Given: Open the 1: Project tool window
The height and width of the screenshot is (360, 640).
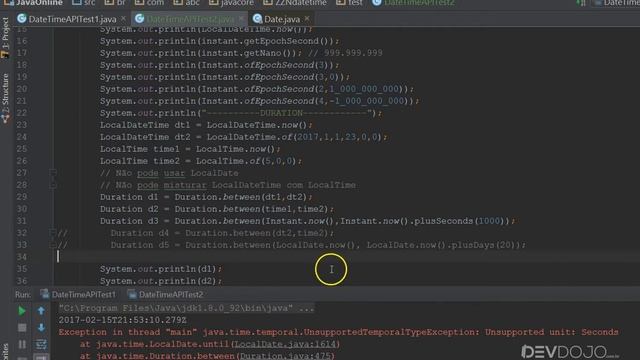Looking at the screenshot, I should (x=5, y=38).
